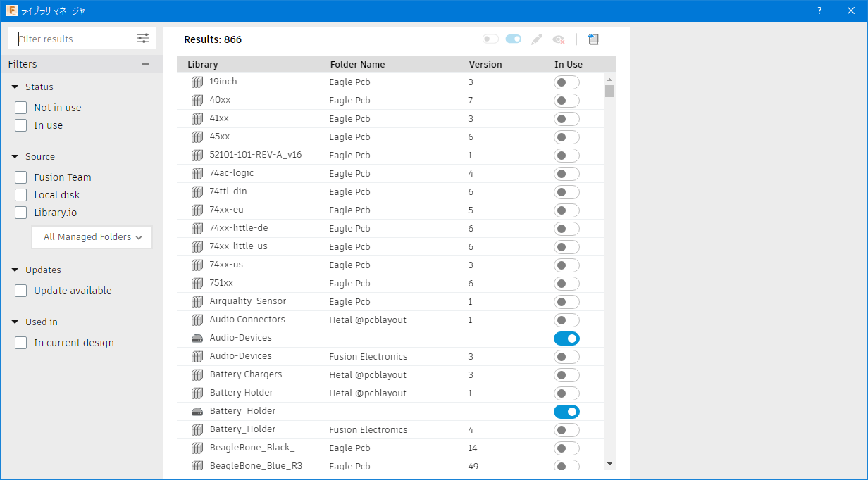Click the 751xx library icon
868x480 pixels.
point(197,283)
